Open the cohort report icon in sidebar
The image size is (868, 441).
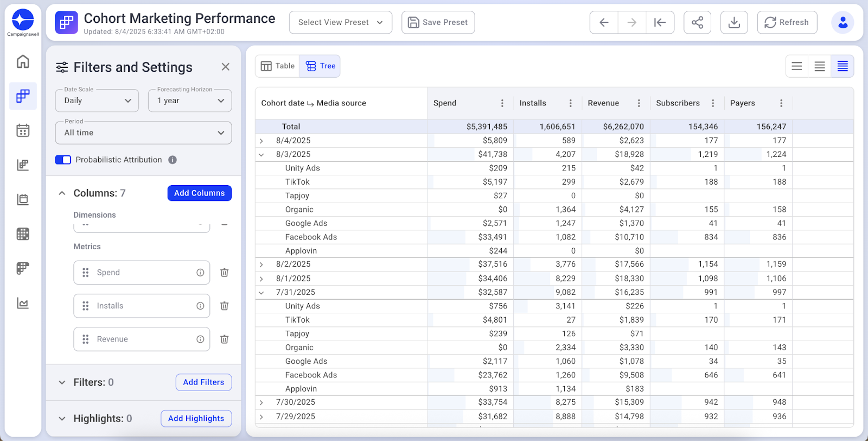click(23, 96)
